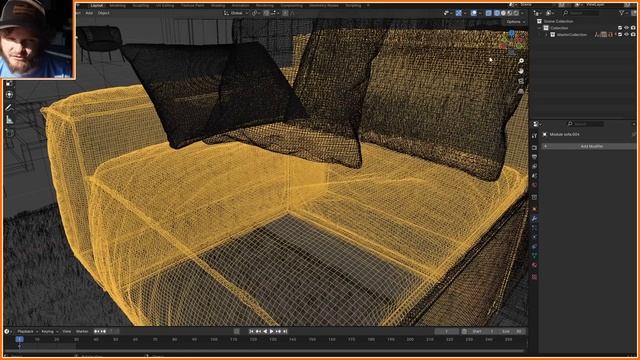Open the Modifiers wrench properties tab
Viewport: 640px width, 360px height.
534,219
